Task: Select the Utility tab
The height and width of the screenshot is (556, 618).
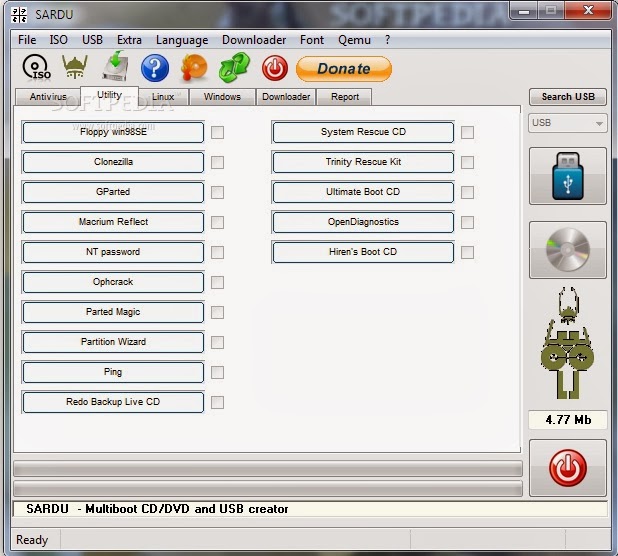Action: (109, 95)
